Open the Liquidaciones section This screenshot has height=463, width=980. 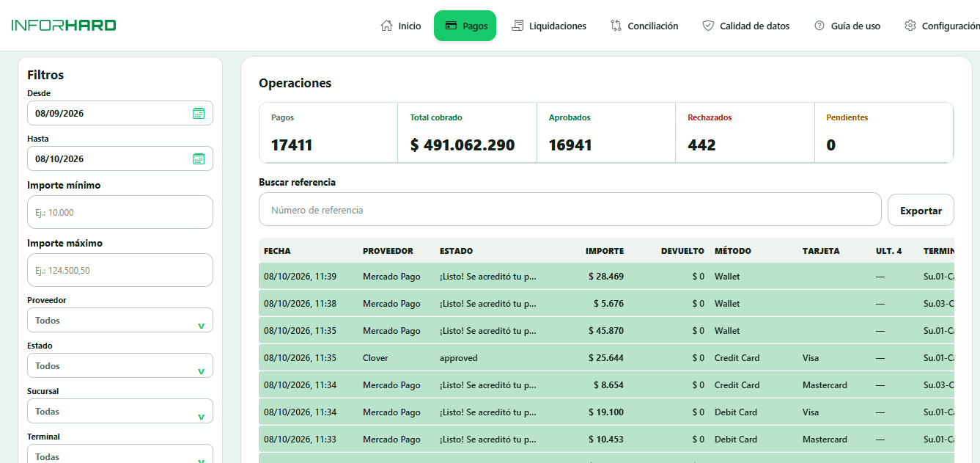[x=549, y=26]
